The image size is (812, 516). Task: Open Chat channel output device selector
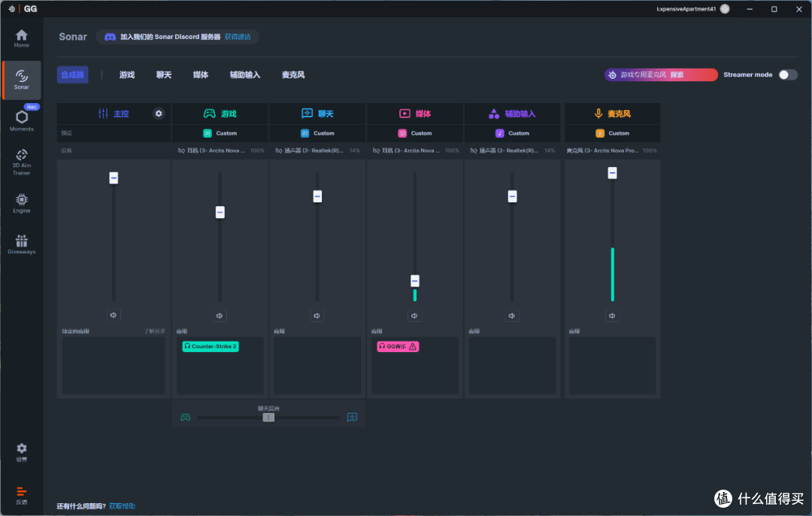coord(317,150)
